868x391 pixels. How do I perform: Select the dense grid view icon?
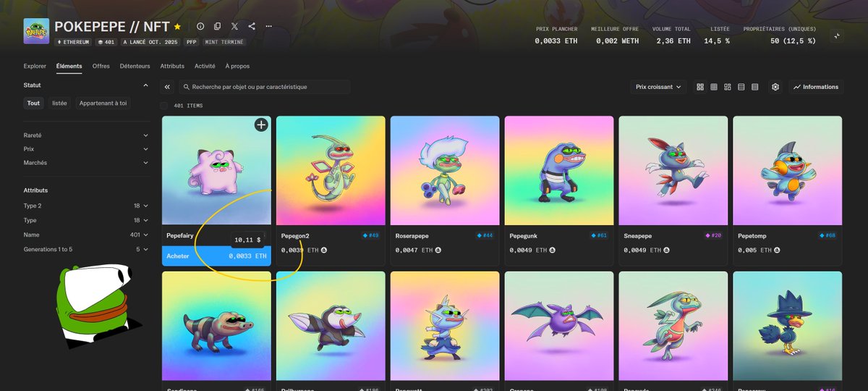point(714,87)
